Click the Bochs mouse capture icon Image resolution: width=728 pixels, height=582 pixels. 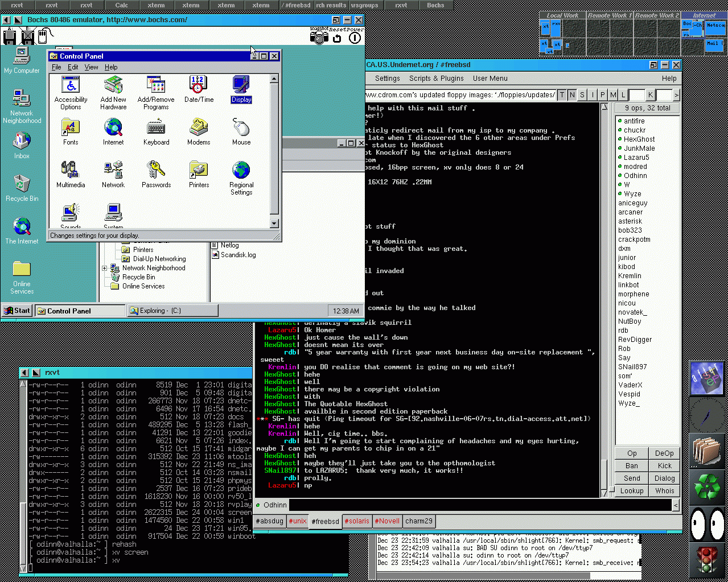tap(44, 36)
